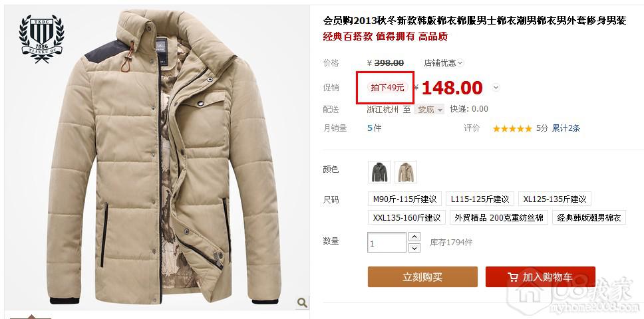
Task: Choose size M90斤-115斤建议
Action: click(x=404, y=199)
